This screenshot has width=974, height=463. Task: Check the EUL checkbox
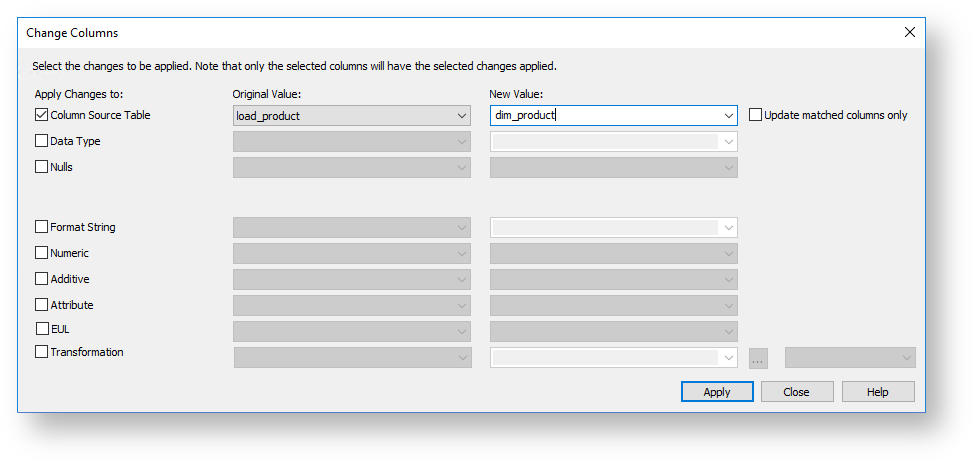click(41, 328)
